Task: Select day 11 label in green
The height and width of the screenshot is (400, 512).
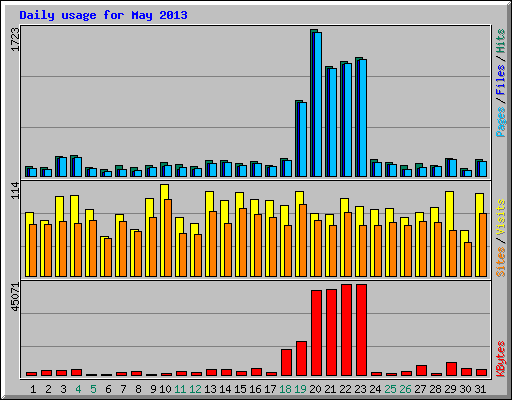Action: pyautogui.click(x=180, y=389)
